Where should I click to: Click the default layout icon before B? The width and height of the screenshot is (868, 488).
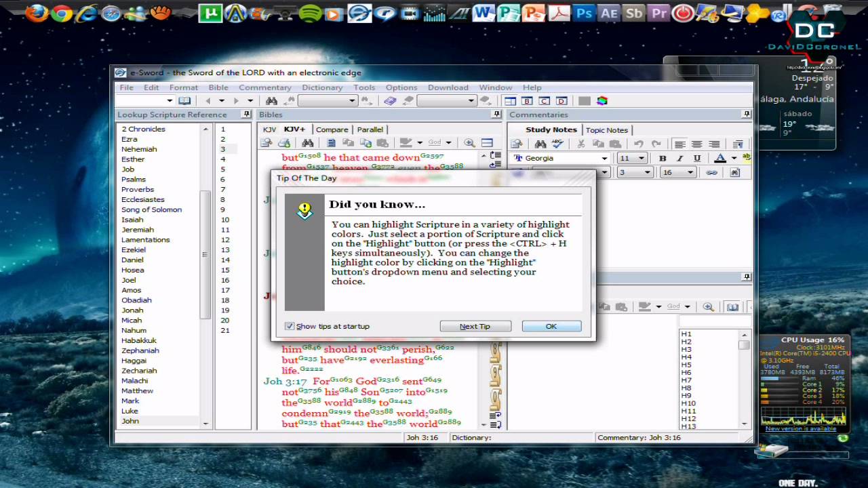tap(510, 101)
